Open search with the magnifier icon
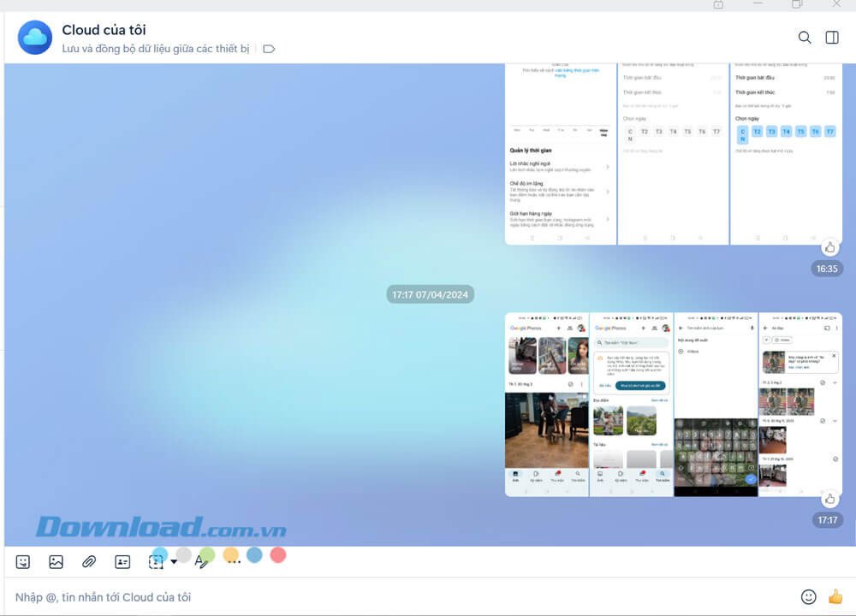856x616 pixels. point(804,37)
